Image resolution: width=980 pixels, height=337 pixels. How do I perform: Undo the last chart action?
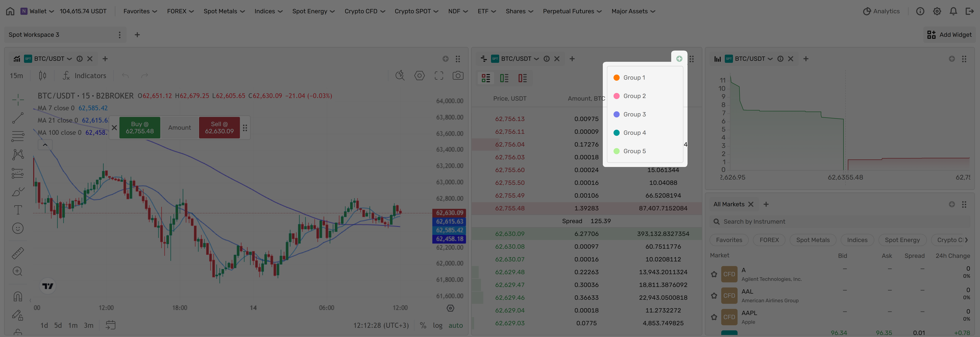point(125,76)
